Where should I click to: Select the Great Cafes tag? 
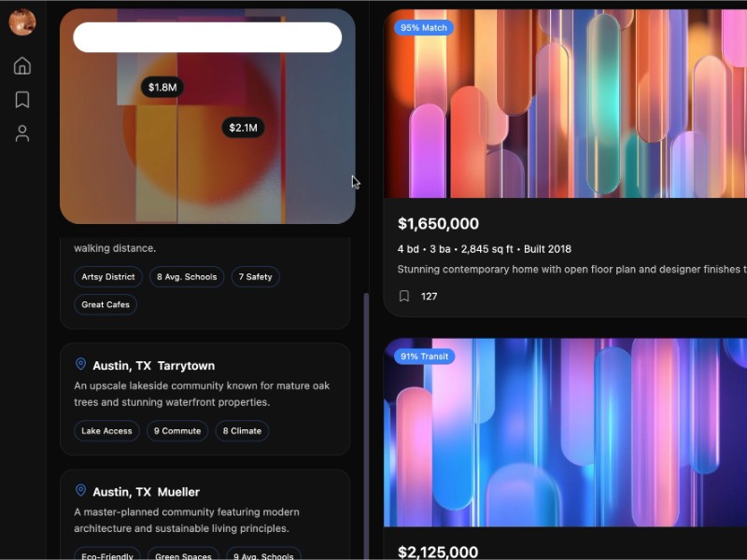[x=106, y=304]
